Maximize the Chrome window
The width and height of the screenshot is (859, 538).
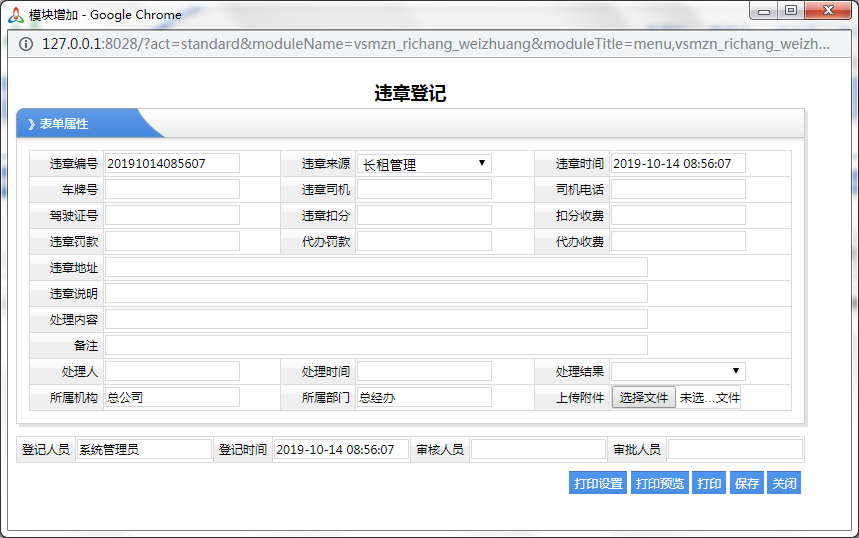click(791, 11)
